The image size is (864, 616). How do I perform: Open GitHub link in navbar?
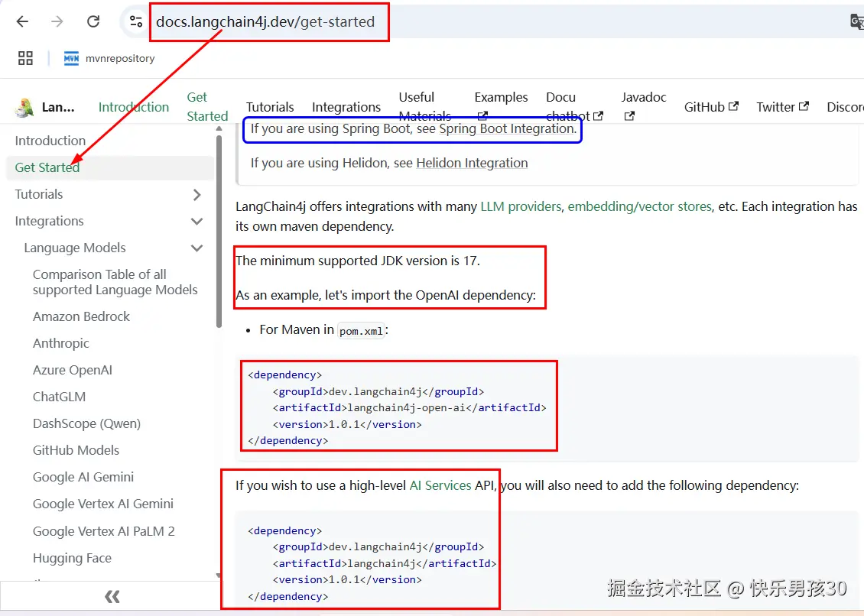pyautogui.click(x=711, y=107)
